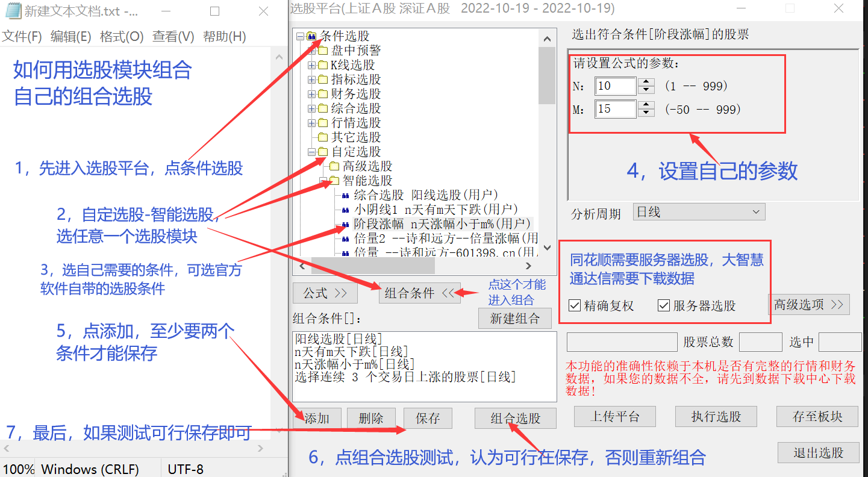Decrease parameter N with down arrow
The width and height of the screenshot is (868, 477).
[x=646, y=90]
